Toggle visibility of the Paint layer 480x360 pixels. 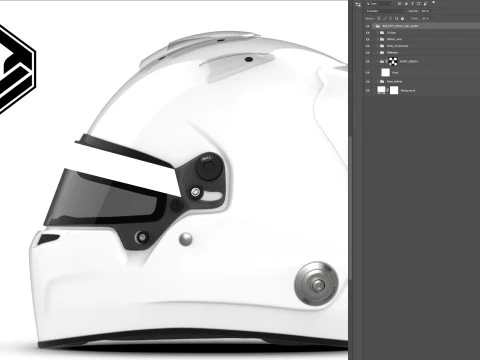(368, 73)
